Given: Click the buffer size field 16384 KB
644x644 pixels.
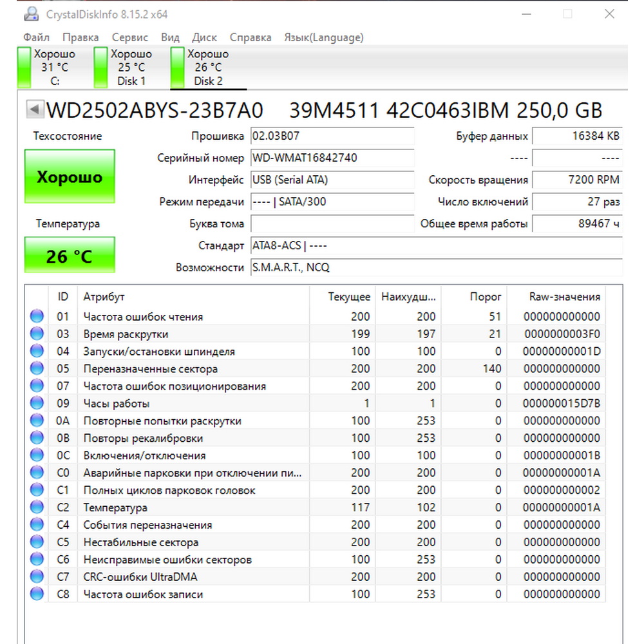Looking at the screenshot, I should pyautogui.click(x=578, y=136).
